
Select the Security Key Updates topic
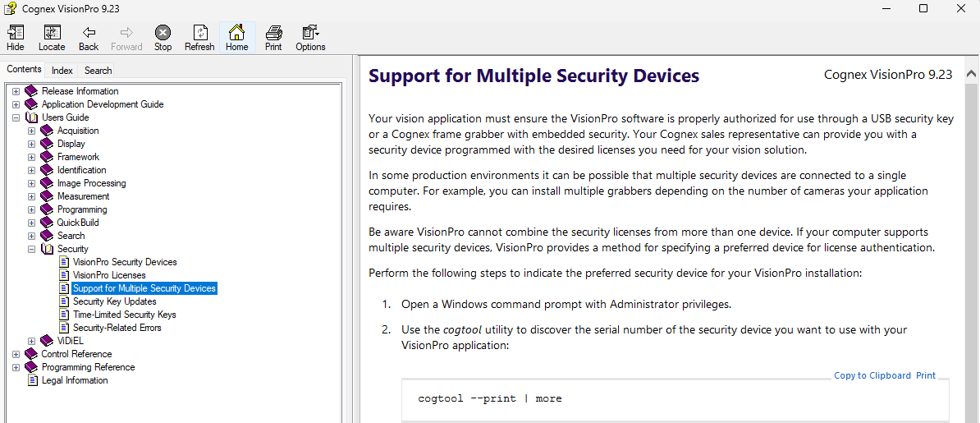pos(114,301)
